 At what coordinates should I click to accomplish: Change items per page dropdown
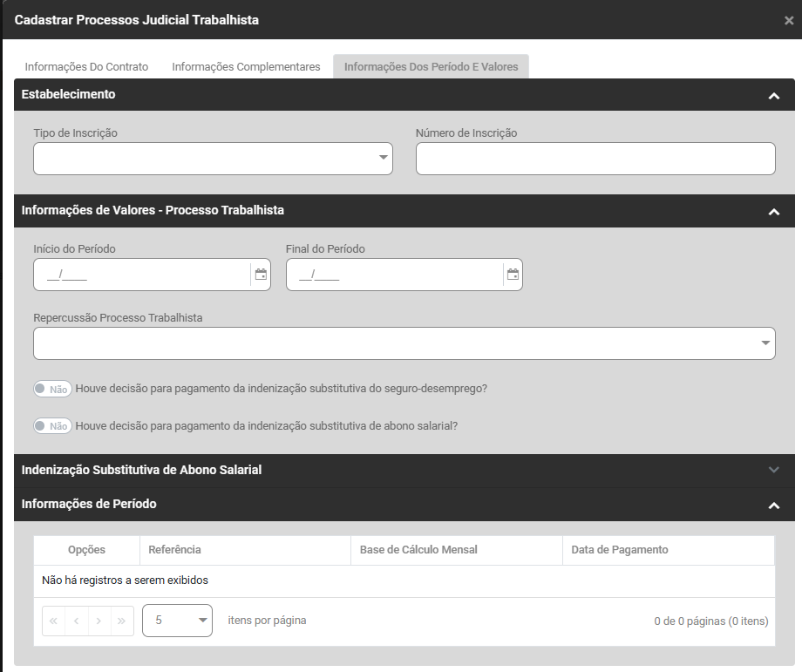tap(177, 621)
